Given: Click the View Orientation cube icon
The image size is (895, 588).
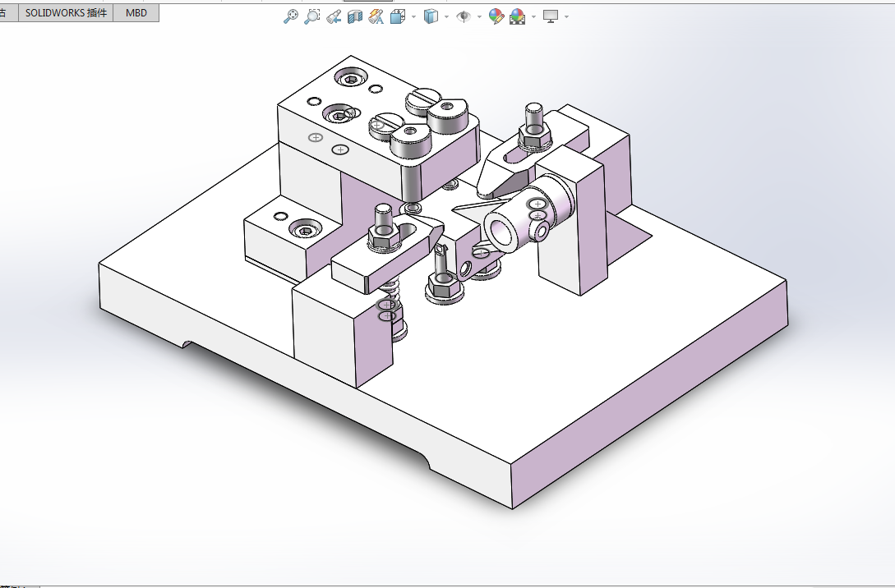Looking at the screenshot, I should (x=397, y=17).
